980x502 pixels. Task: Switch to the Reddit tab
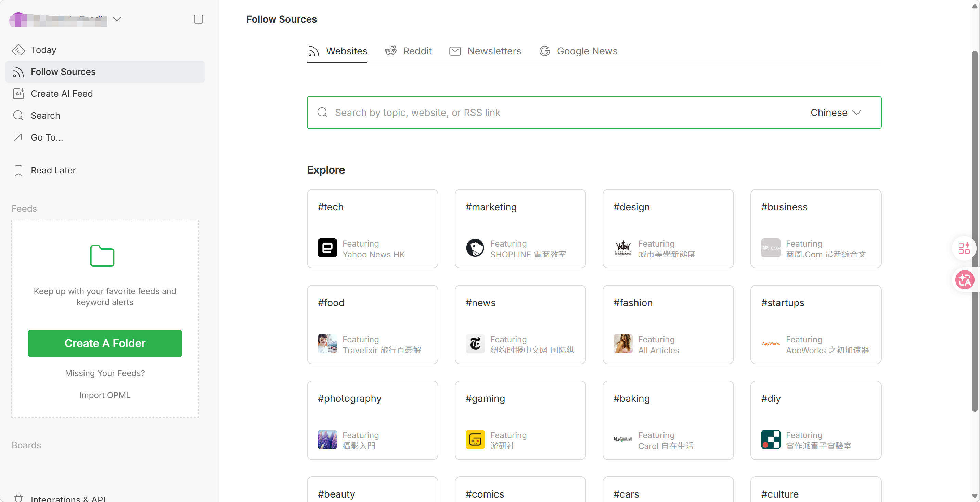[x=408, y=51]
